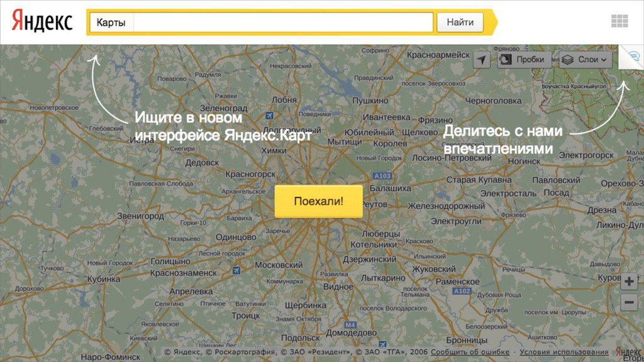The image size is (644, 362).
Task: Click the Одинцово city label
Action: (236, 237)
